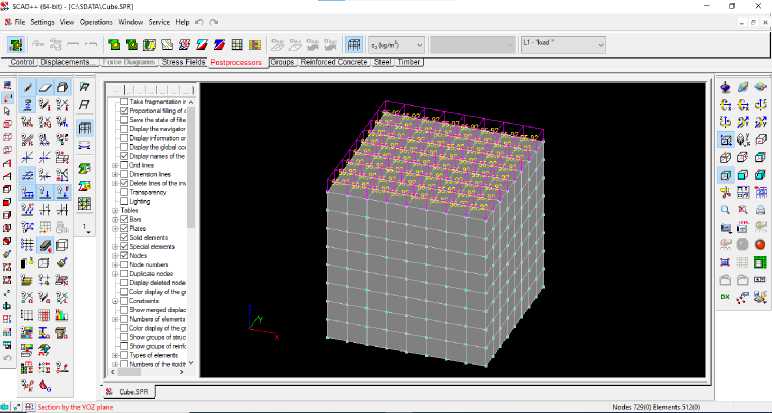Click the eraser icon in left panel

[x=44, y=245]
